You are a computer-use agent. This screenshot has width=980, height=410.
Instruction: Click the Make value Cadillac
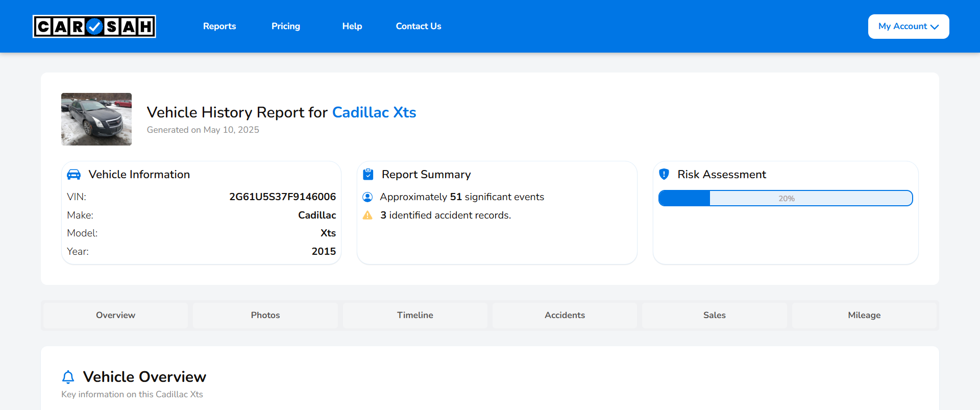[x=317, y=215]
